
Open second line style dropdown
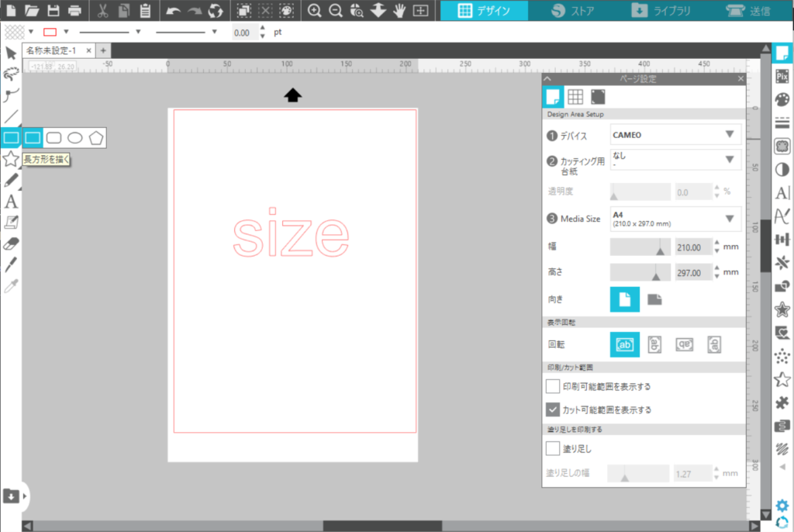tap(214, 32)
